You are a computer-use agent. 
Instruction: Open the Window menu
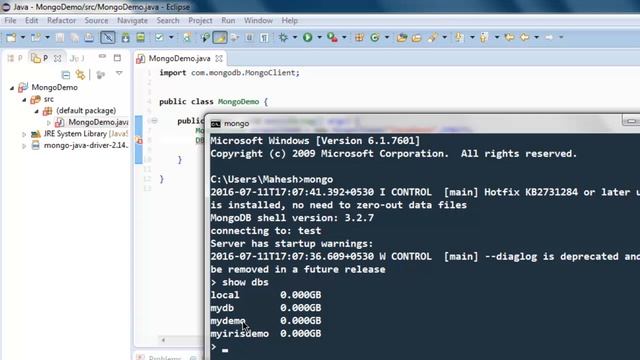pos(258,20)
